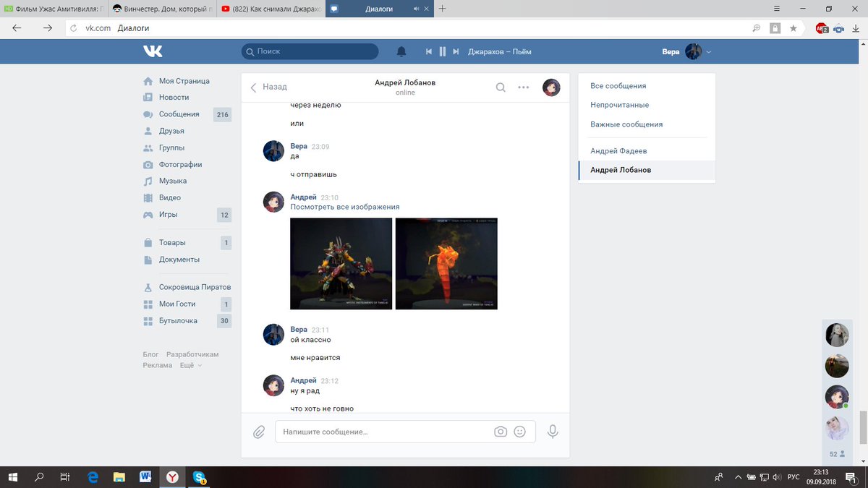
Task: Open Сокровища Пиратов app
Action: click(195, 287)
